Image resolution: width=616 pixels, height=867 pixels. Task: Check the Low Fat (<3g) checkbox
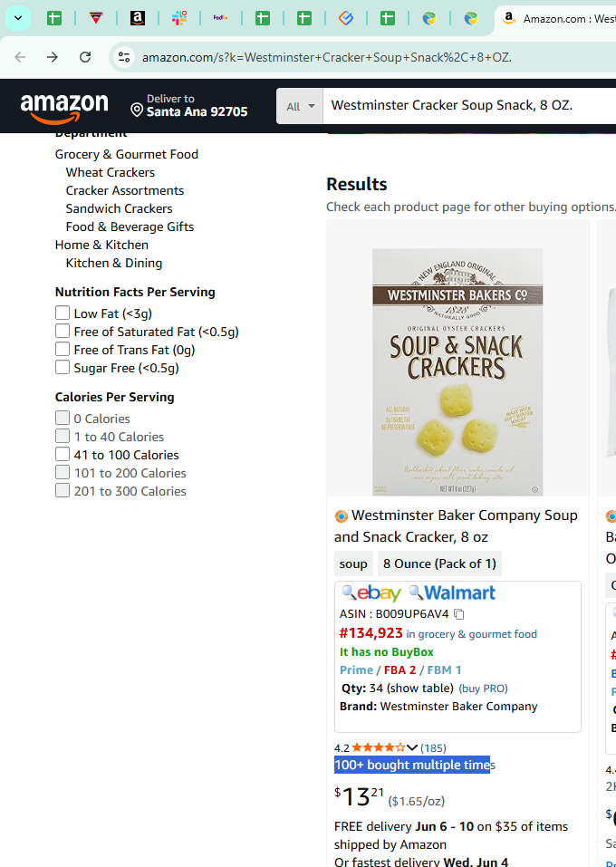click(x=63, y=313)
